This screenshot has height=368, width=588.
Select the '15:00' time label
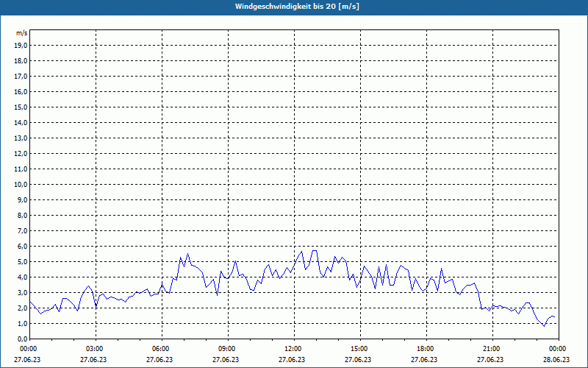pos(360,349)
